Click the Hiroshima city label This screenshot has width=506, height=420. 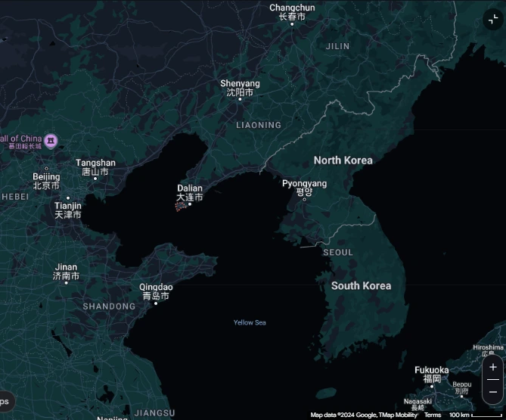point(488,350)
